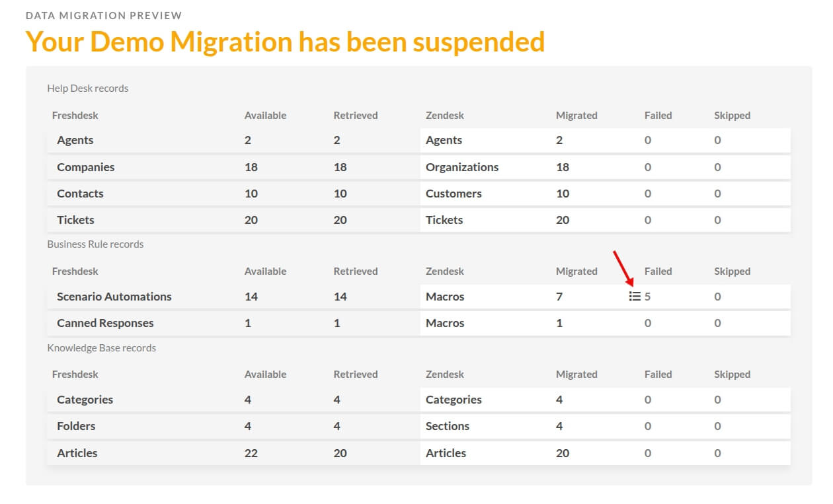The width and height of the screenshot is (833, 504).
Task: Click available value 10 for Contacts
Action: click(251, 194)
